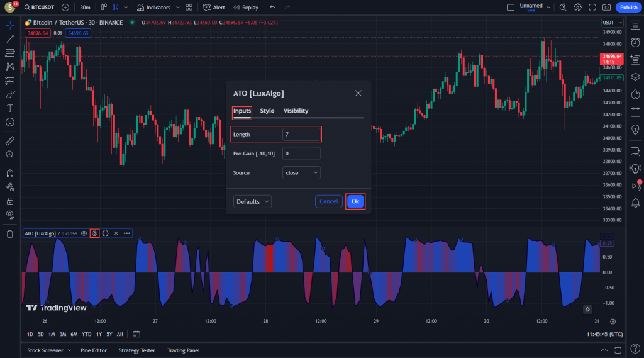Select the brush drawing tool
Image resolution: width=644 pixels, height=358 pixels.
10,94
